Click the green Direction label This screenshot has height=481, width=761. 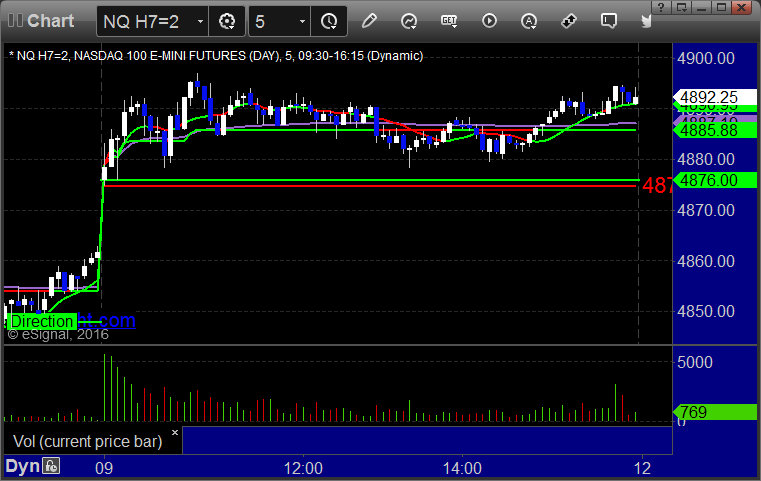point(42,321)
